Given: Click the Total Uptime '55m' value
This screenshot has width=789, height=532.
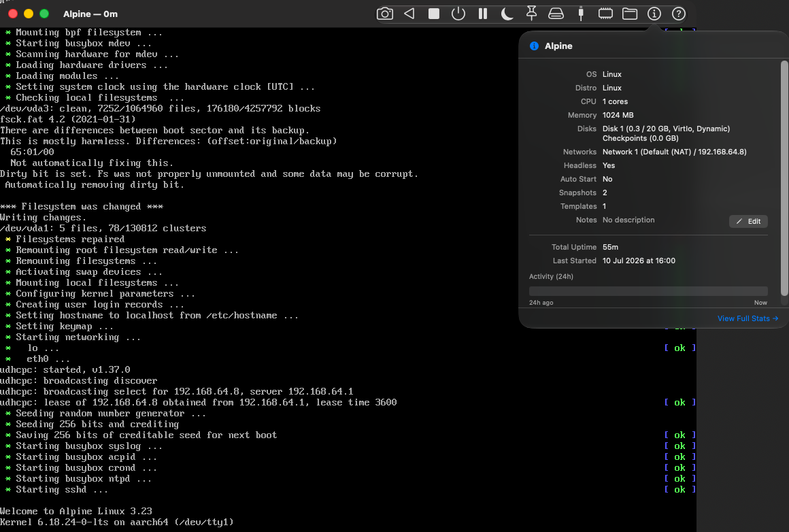Looking at the screenshot, I should point(610,247).
